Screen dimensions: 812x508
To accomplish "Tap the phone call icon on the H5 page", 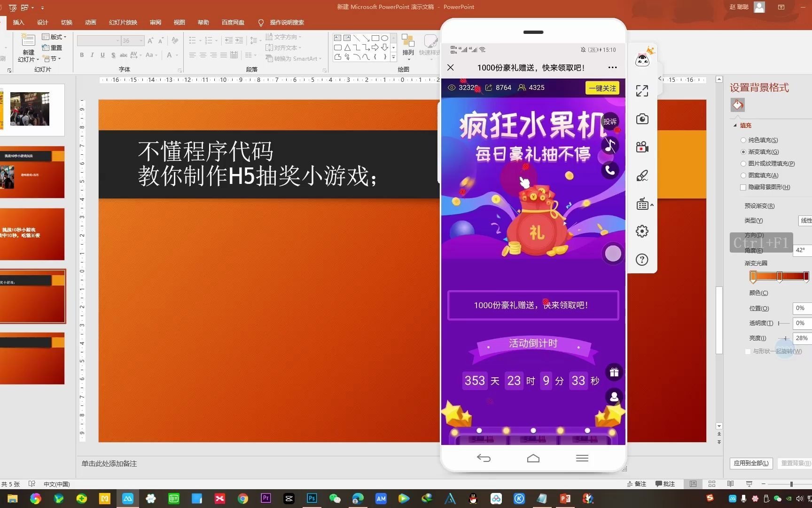I will tap(610, 170).
